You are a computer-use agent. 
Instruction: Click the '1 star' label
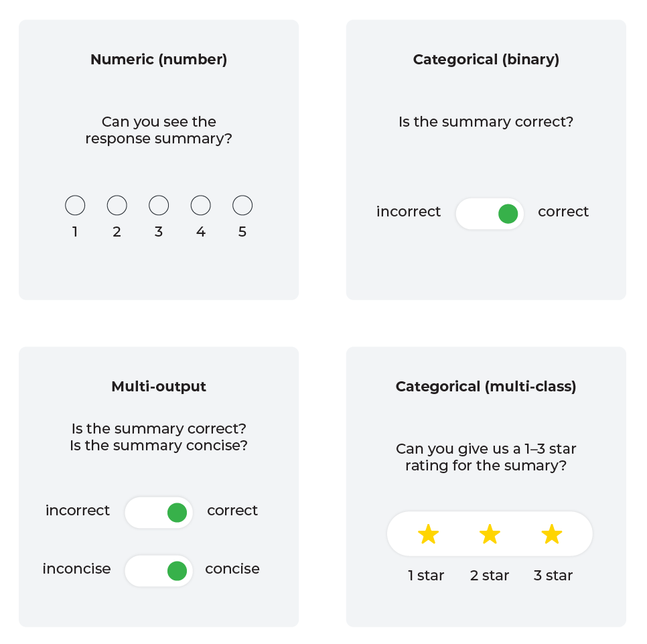[426, 576]
